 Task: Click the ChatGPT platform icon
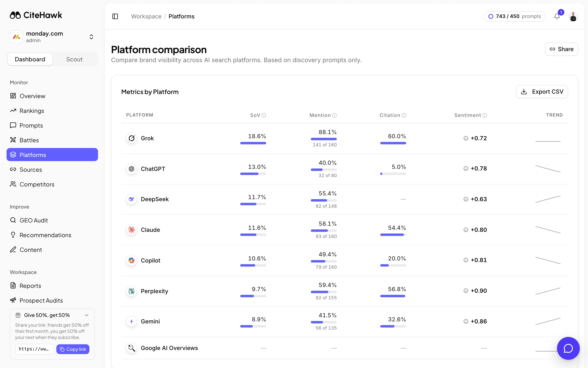[x=131, y=169]
